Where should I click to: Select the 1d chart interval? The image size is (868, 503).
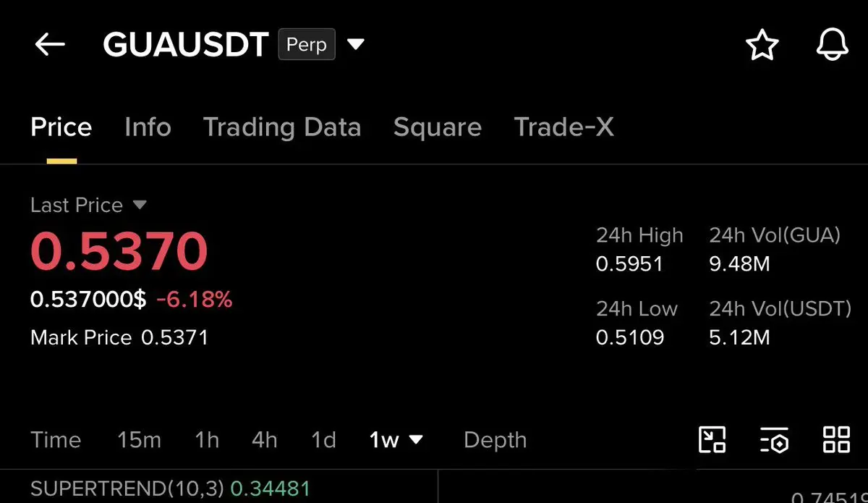click(x=323, y=439)
